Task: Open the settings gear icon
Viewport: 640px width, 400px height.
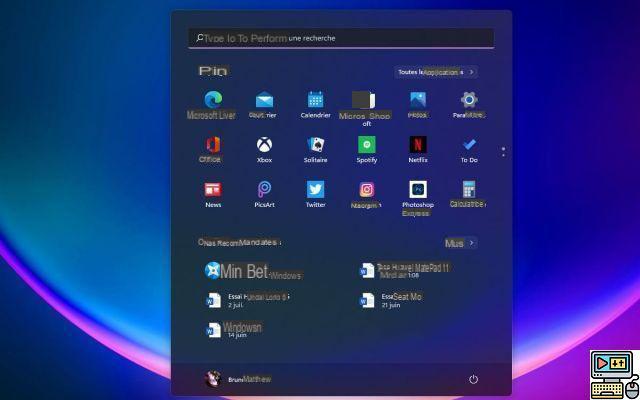Action: (469, 100)
